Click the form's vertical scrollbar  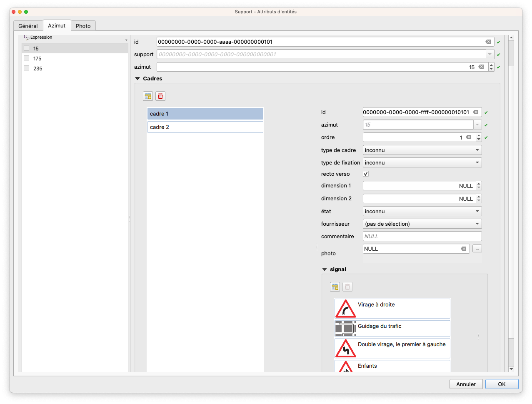511,208
